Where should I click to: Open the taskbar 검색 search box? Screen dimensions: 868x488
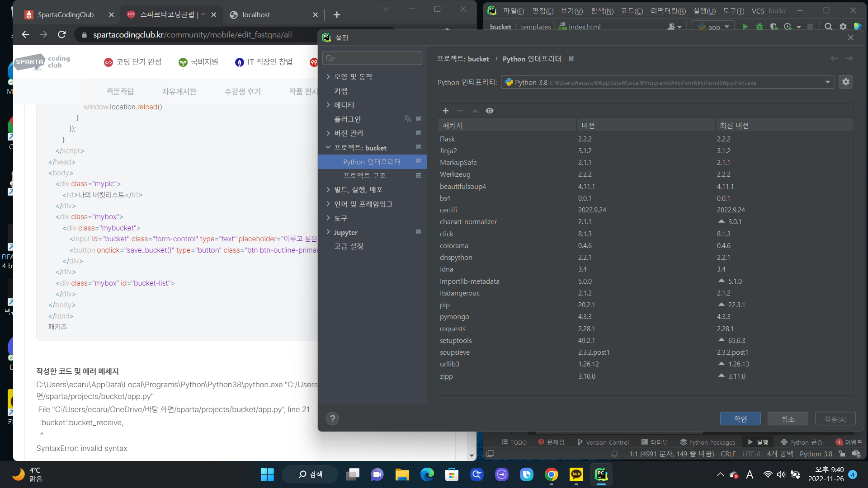click(x=310, y=474)
